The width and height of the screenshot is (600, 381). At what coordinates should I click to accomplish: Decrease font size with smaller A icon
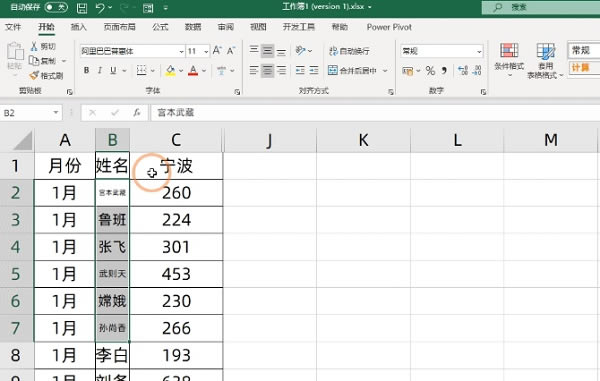point(231,50)
